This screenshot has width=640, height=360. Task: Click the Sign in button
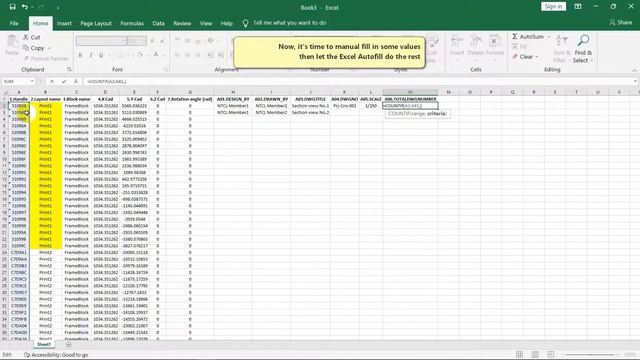[x=553, y=7]
